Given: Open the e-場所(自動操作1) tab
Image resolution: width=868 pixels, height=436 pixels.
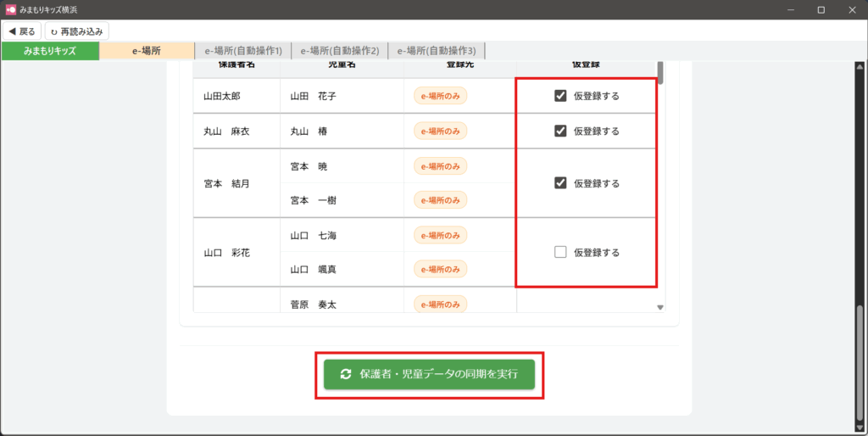Looking at the screenshot, I should 243,51.
